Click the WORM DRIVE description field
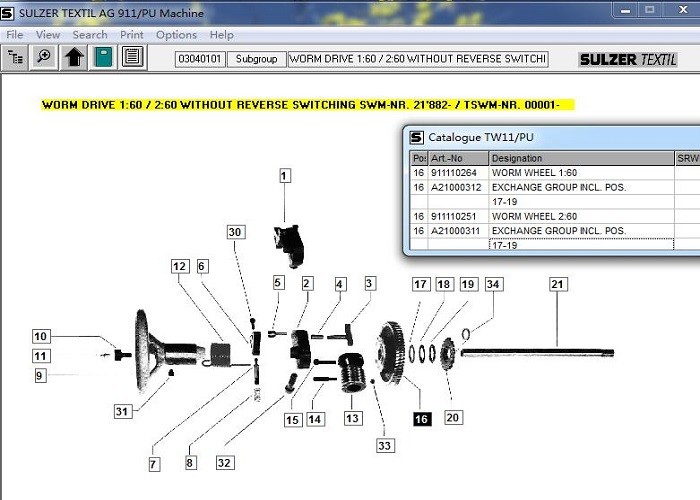The width and height of the screenshot is (700, 500). [x=418, y=59]
